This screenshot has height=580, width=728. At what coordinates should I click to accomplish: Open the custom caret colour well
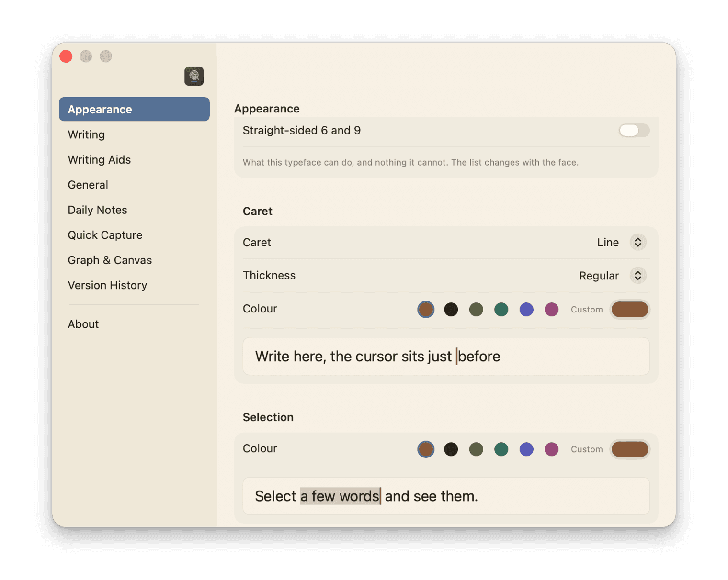tap(630, 310)
